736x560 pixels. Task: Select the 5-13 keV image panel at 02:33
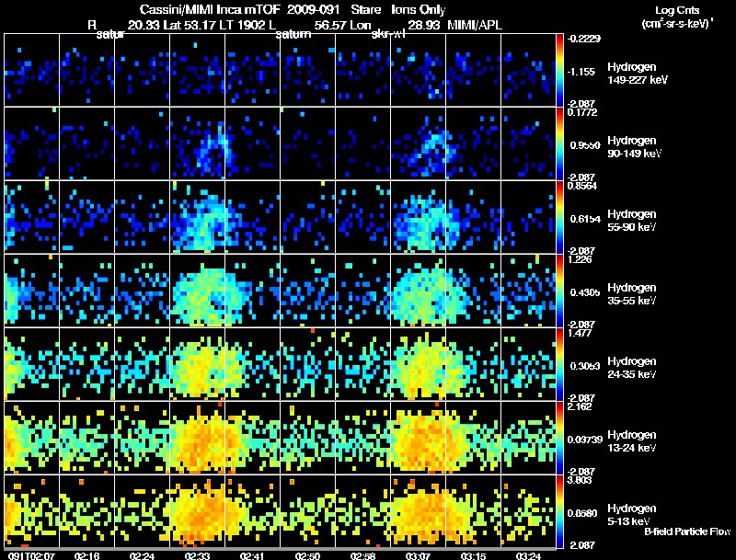click(198, 511)
